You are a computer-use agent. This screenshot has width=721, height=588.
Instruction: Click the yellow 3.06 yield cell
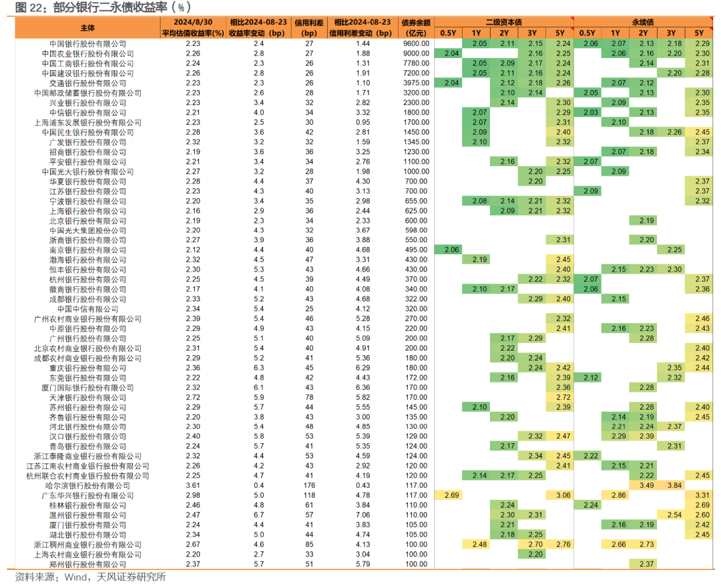(559, 496)
